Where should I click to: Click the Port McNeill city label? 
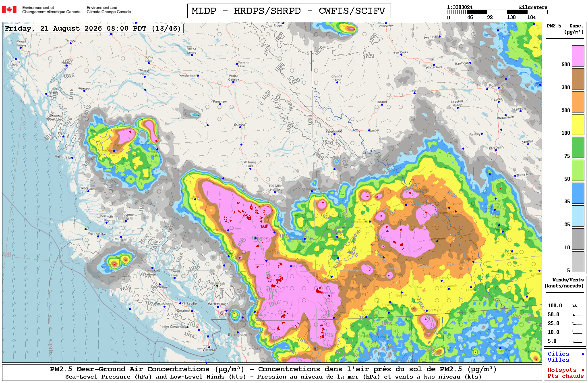click(98, 234)
